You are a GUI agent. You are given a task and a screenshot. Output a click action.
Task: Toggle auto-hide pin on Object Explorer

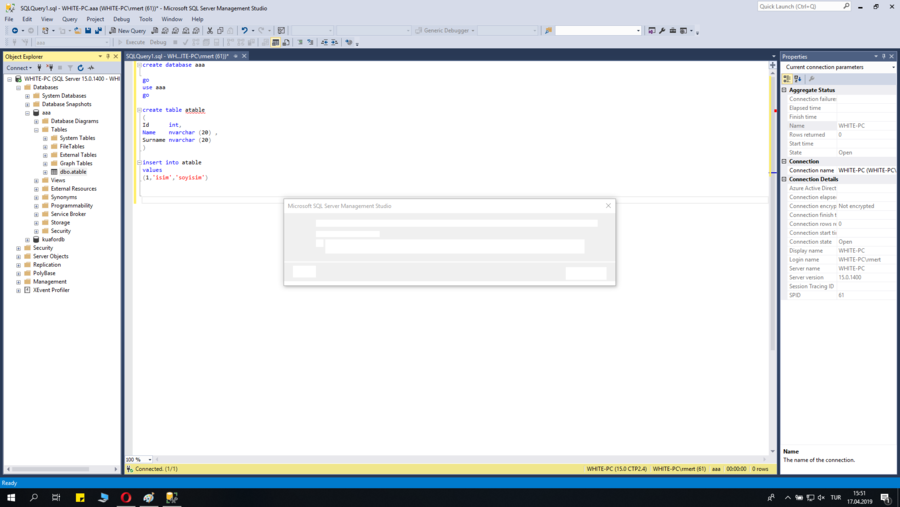[108, 56]
